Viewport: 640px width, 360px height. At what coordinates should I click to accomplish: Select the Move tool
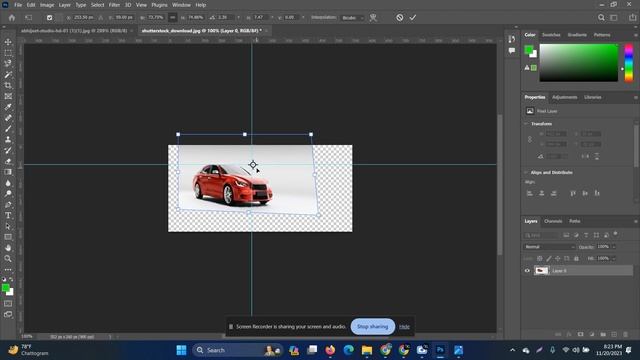point(8,42)
